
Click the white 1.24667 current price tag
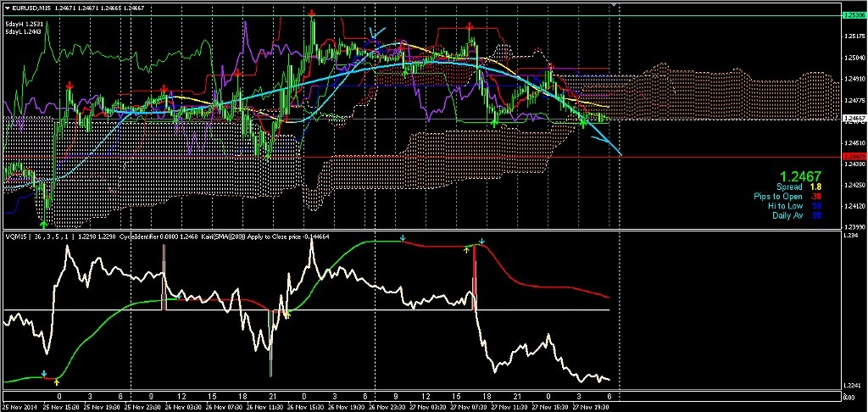pyautogui.click(x=854, y=119)
